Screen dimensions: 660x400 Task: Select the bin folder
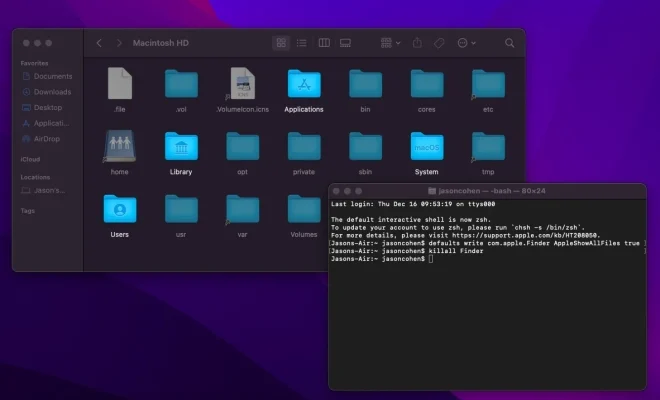click(365, 84)
